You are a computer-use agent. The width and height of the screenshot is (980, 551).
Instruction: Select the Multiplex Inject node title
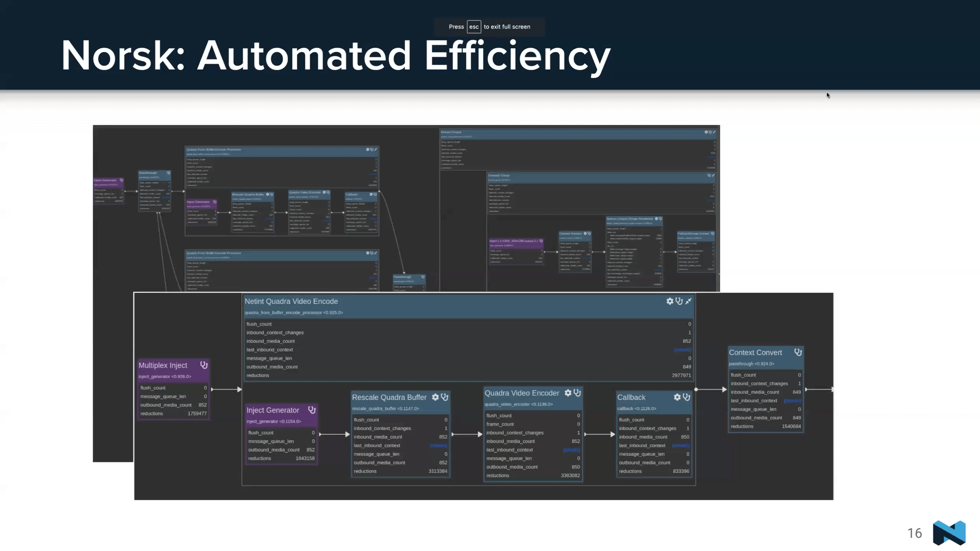[x=163, y=365]
